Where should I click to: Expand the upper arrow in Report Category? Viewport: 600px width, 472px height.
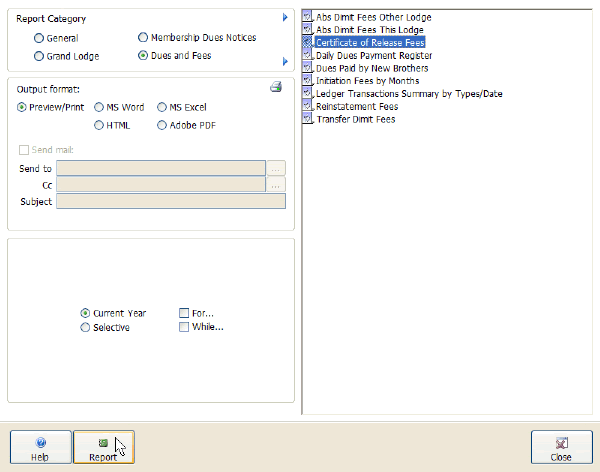[285, 18]
